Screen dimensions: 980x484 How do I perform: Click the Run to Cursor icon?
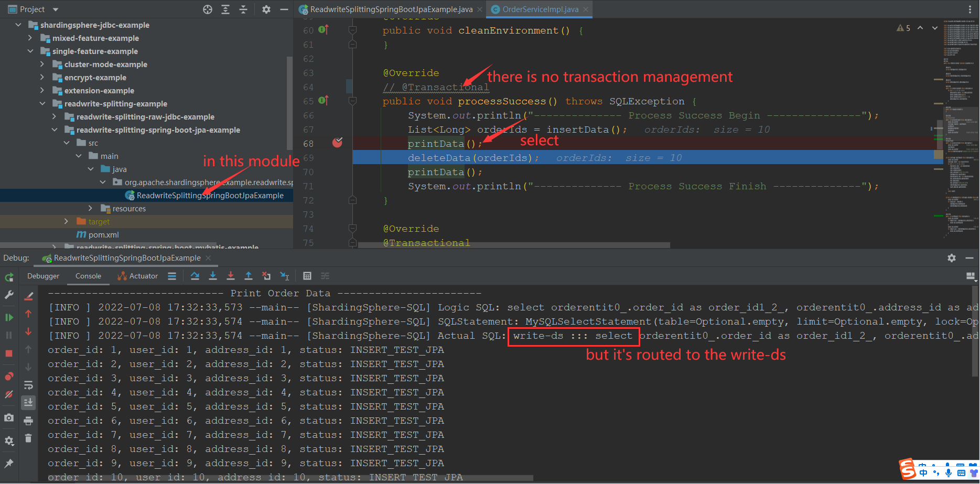click(x=284, y=276)
